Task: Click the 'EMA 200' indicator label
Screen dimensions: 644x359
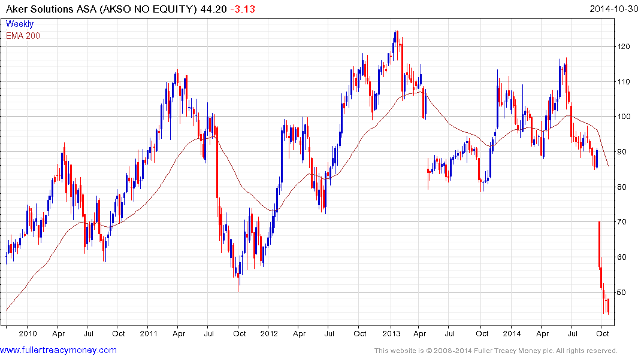Action: tap(23, 36)
